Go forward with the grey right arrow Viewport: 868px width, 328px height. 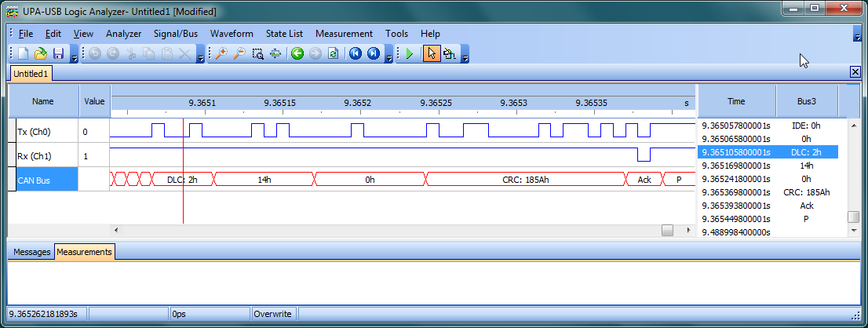pos(315,53)
